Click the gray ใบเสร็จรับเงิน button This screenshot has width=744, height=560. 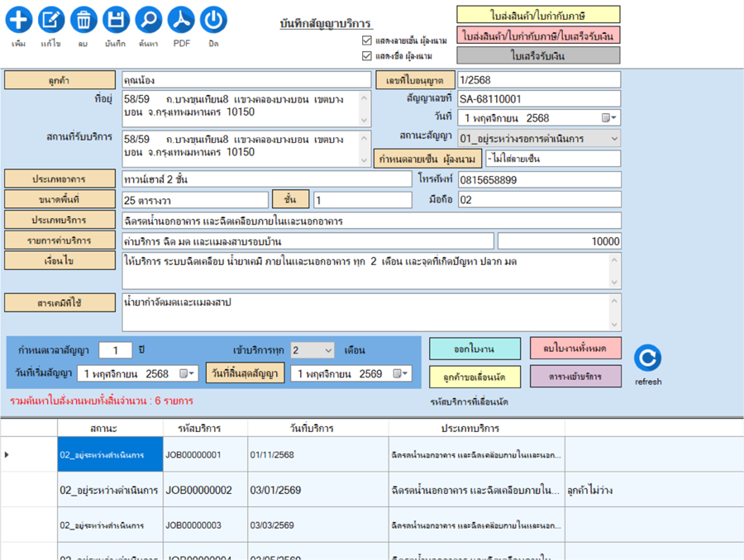[x=538, y=55]
